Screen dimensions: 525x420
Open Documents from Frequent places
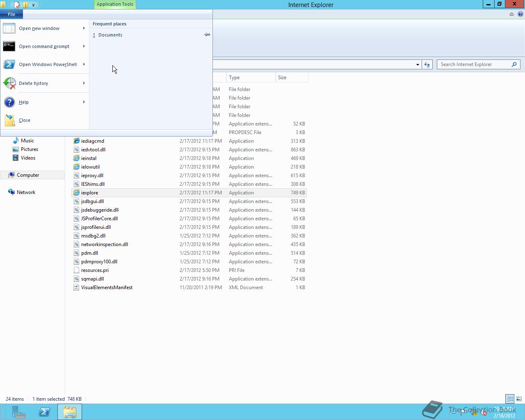pyautogui.click(x=151, y=35)
